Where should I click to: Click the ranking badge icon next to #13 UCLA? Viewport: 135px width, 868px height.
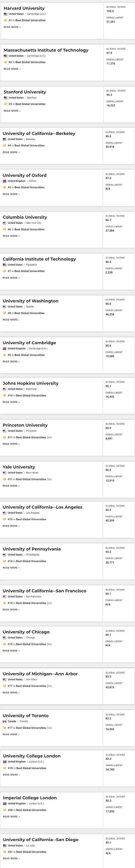(4, 519)
